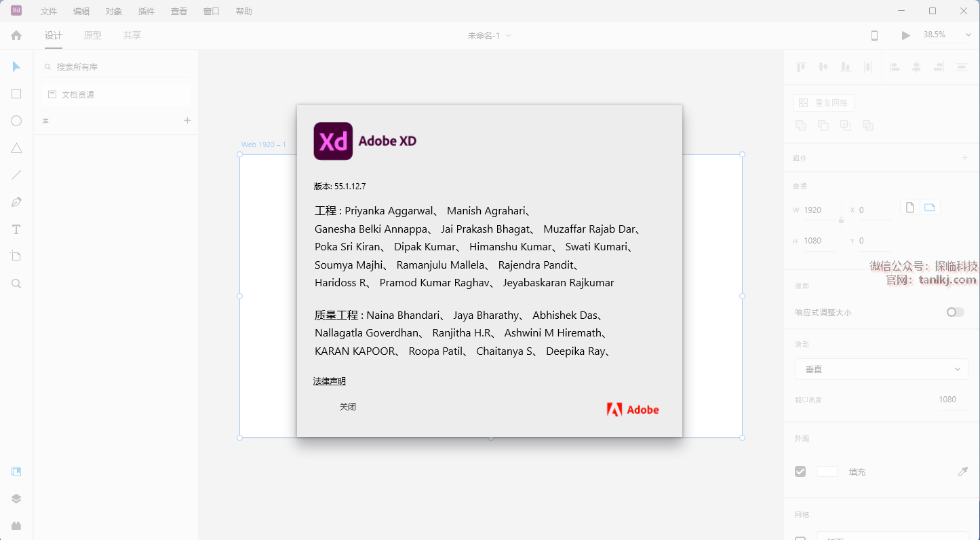
Task: Open the Layers panel icon
Action: [x=16, y=499]
